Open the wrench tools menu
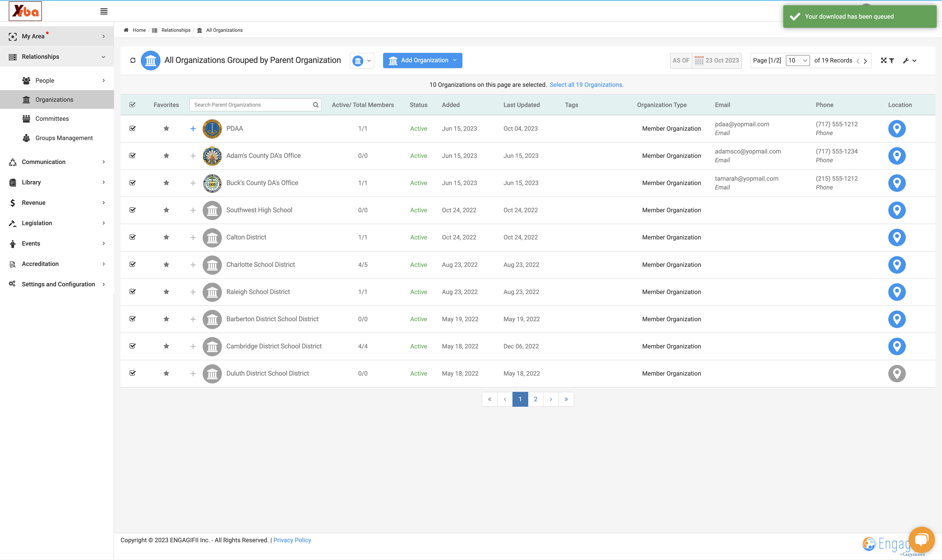Viewport: 942px width, 560px height. pos(910,60)
